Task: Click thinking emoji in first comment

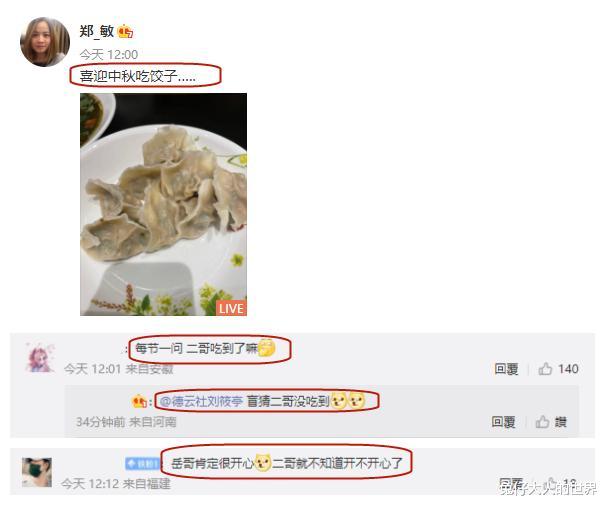Action: tap(267, 348)
